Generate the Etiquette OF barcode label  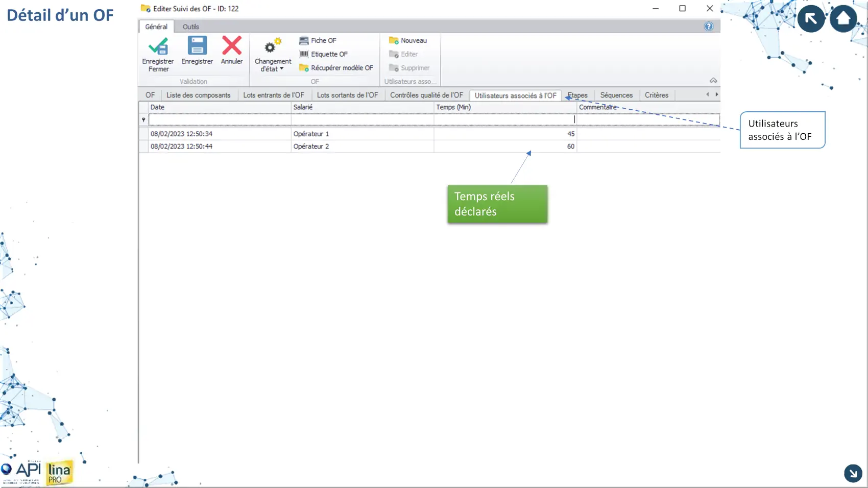coord(324,54)
